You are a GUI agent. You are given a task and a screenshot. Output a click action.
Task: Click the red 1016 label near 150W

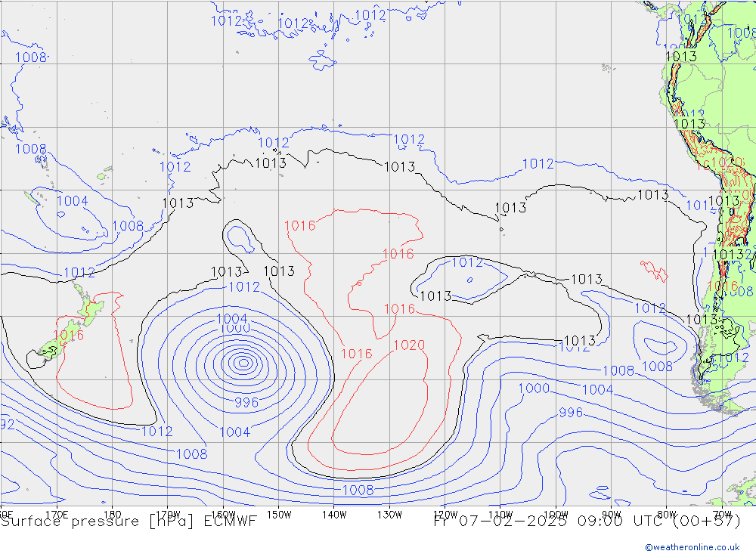[x=300, y=226]
